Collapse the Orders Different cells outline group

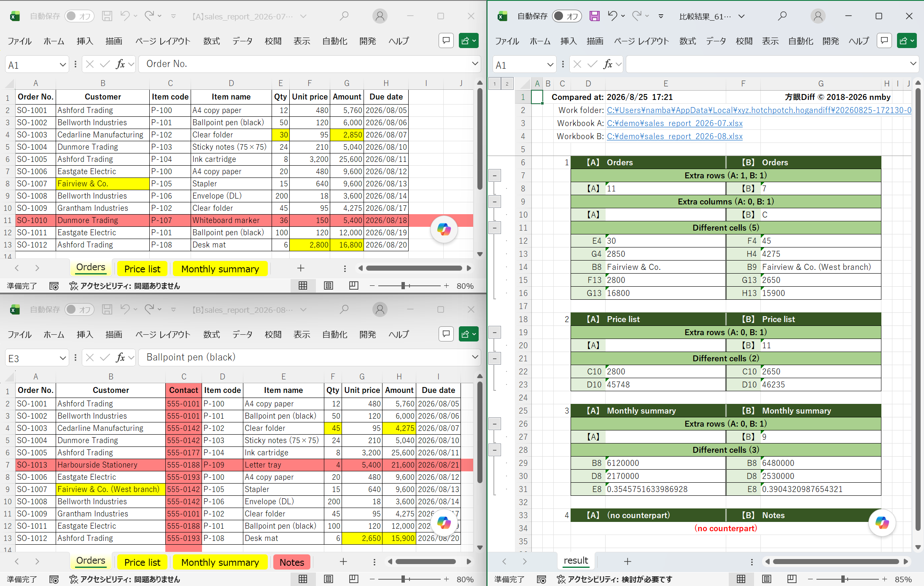495,228
